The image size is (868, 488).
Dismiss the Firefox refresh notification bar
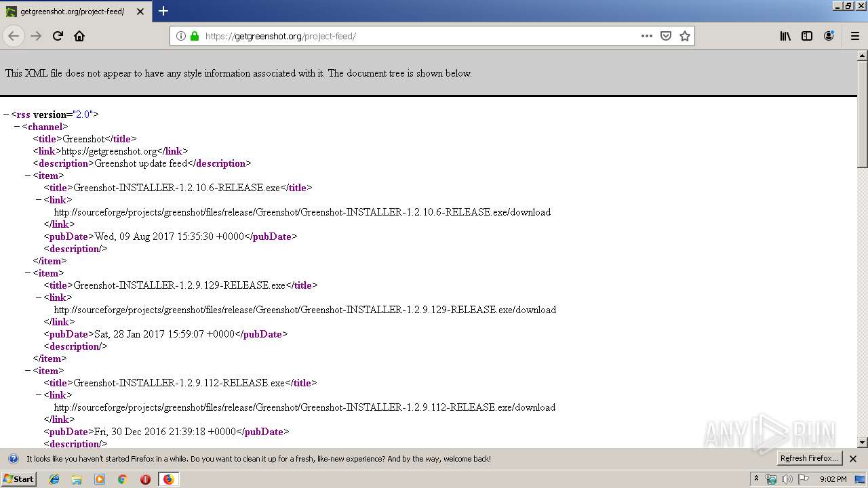(x=853, y=459)
